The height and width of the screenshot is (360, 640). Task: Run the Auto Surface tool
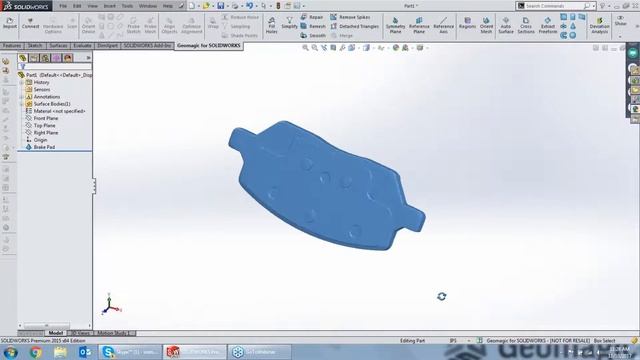click(x=506, y=25)
